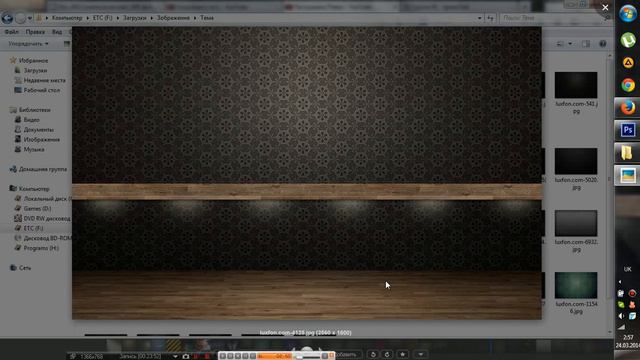
Task: Open the Изображения library
Action: pyautogui.click(x=41, y=140)
